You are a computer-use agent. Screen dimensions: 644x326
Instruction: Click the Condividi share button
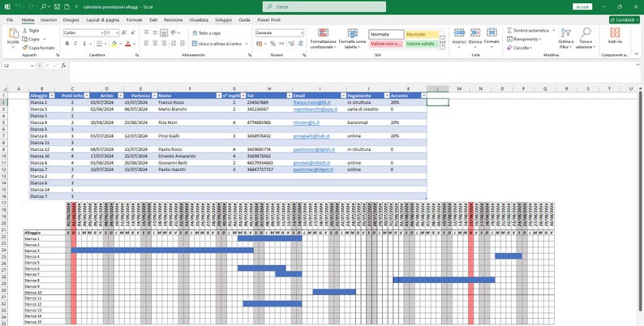click(x=625, y=19)
